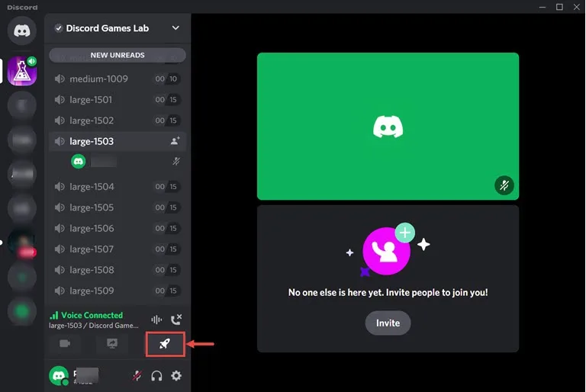Join the large-1507 voice channel
Viewport: 586px width, 392px height.
(x=118, y=249)
